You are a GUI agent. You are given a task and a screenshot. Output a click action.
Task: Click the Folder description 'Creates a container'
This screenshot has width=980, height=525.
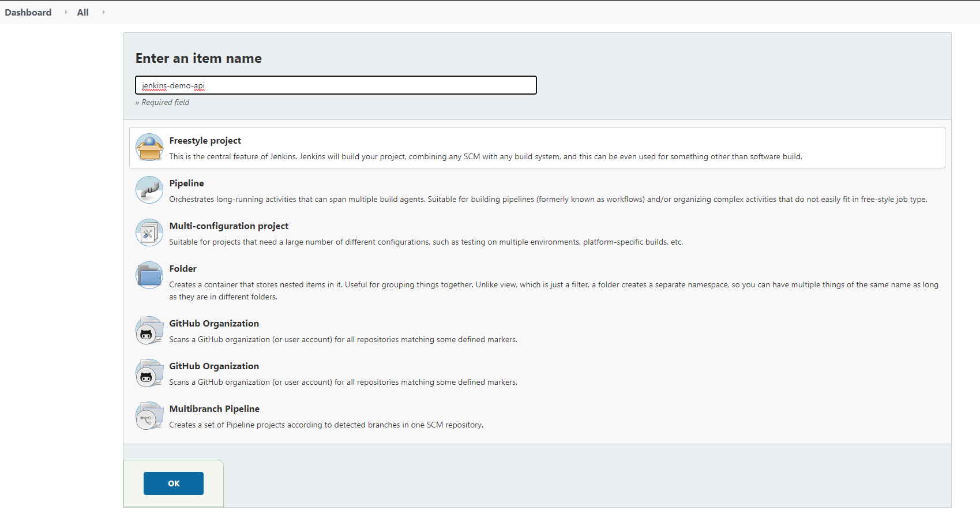554,291
